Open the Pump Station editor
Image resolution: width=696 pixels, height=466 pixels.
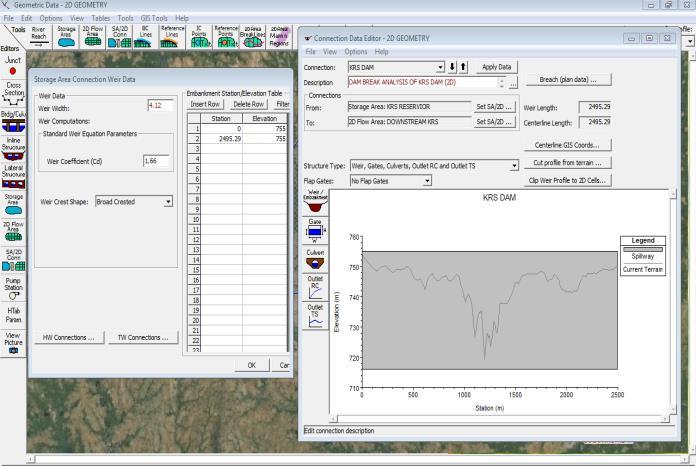click(x=12, y=289)
